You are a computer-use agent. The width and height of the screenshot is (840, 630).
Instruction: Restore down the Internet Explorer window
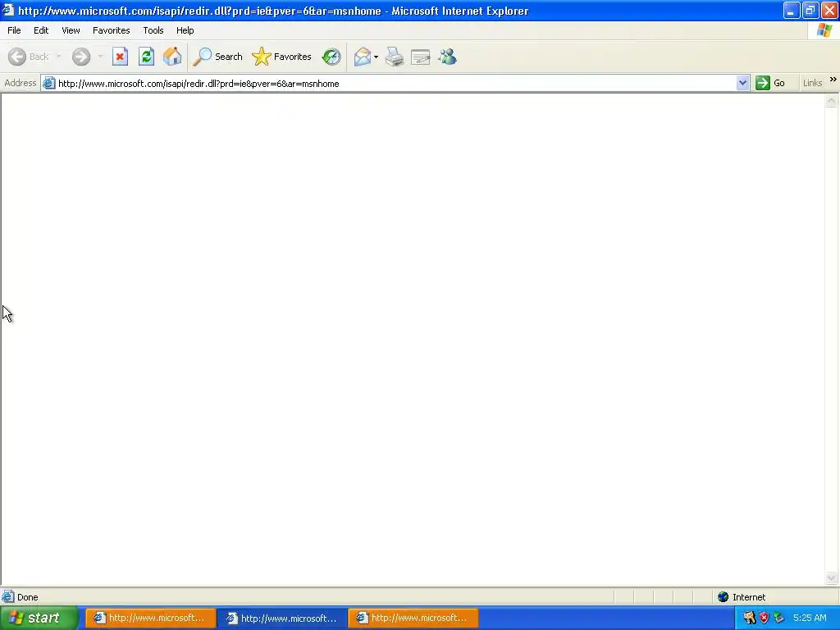(x=810, y=10)
